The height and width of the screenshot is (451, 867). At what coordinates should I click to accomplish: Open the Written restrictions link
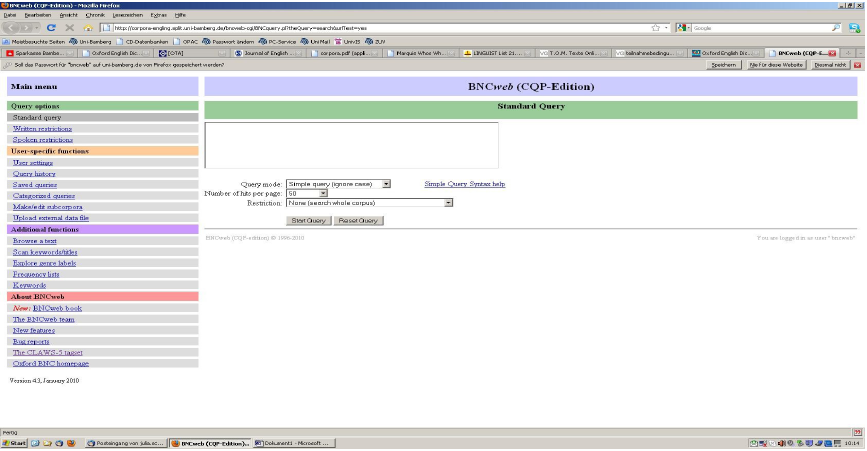[43, 129]
